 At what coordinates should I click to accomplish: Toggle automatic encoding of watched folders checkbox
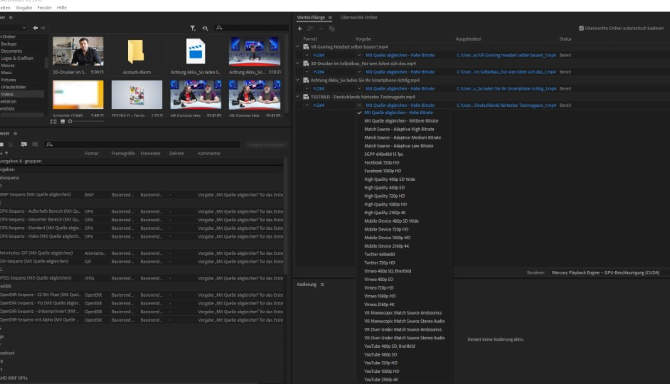point(581,28)
